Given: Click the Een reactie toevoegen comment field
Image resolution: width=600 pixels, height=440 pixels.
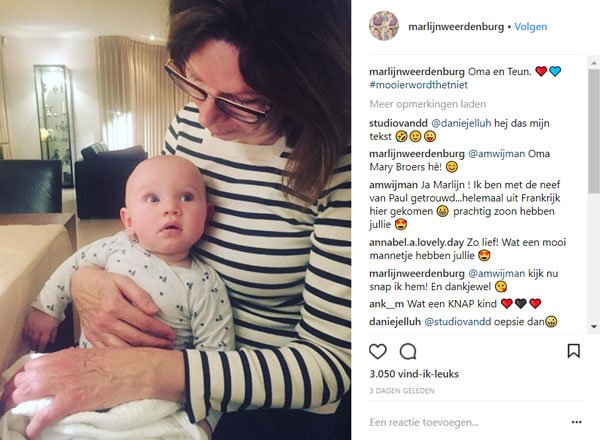Looking at the screenshot, I should 467,422.
